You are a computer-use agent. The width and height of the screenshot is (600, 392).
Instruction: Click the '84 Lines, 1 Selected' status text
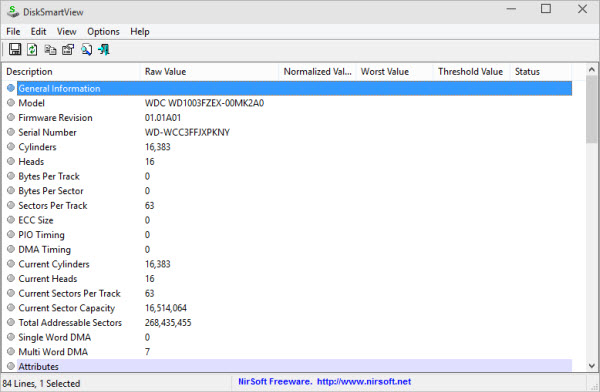pos(41,383)
